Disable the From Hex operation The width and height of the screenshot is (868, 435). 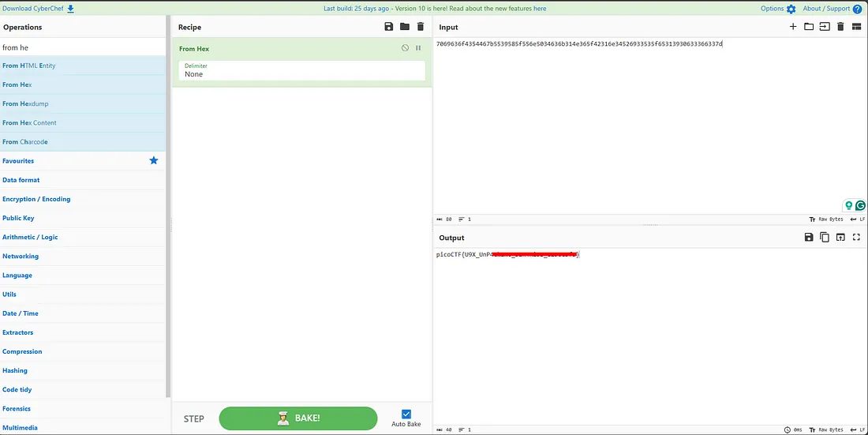406,48
